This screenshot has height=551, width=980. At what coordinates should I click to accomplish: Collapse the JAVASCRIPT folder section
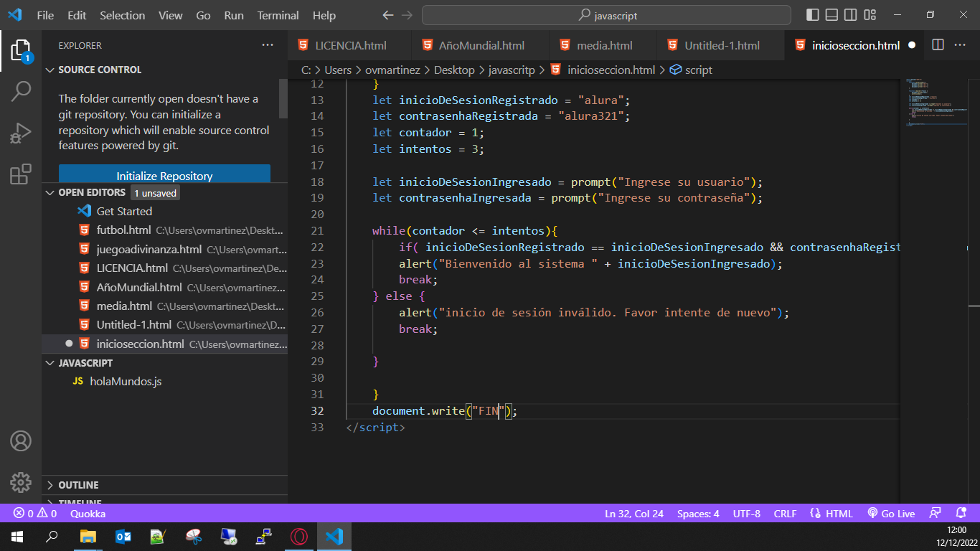tap(50, 363)
